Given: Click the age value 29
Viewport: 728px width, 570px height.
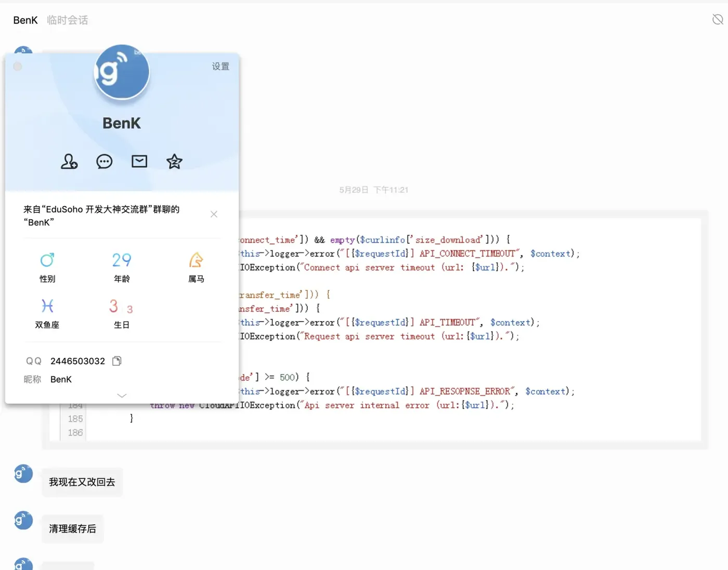Looking at the screenshot, I should pos(122,260).
